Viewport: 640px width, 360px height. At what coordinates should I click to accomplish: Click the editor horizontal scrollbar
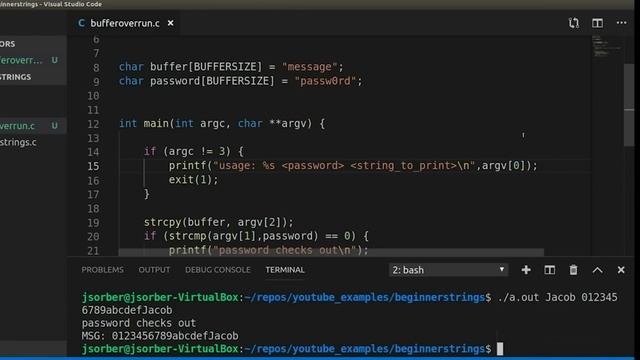pos(331,252)
